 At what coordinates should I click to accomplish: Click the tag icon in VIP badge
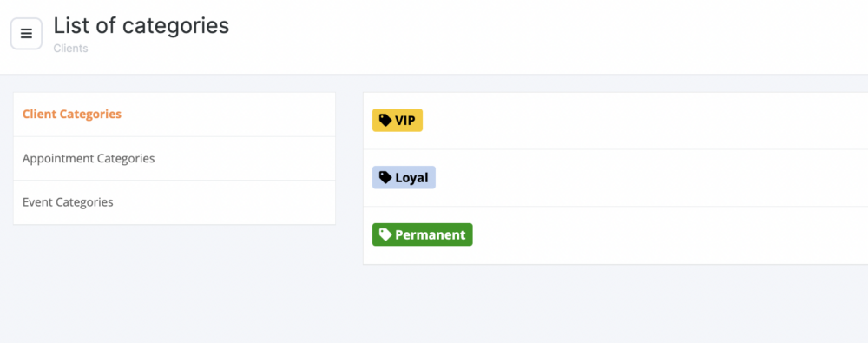385,120
